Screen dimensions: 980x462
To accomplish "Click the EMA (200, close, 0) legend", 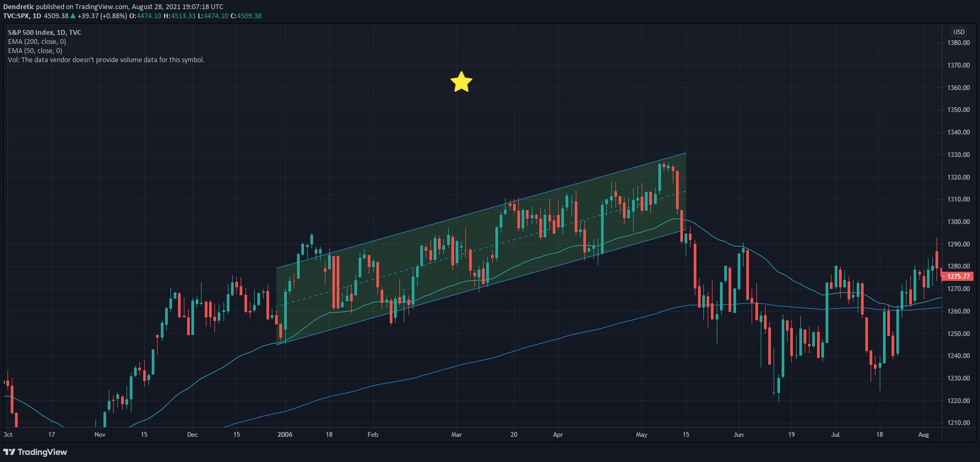I will (x=37, y=42).
